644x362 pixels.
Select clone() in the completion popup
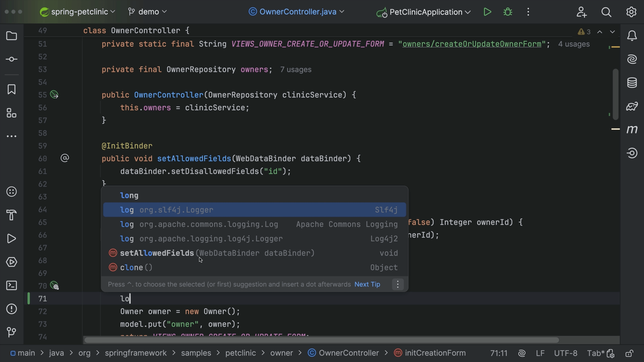[136, 267]
